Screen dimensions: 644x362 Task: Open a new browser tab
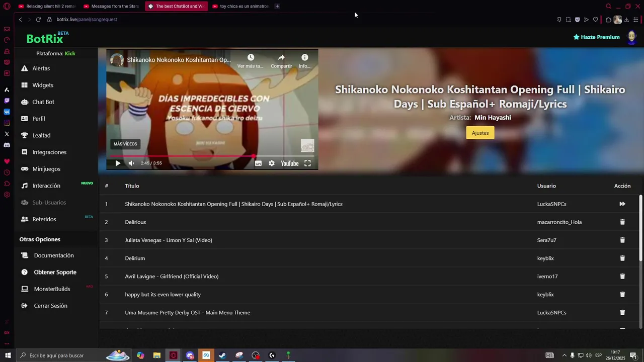coord(277,6)
